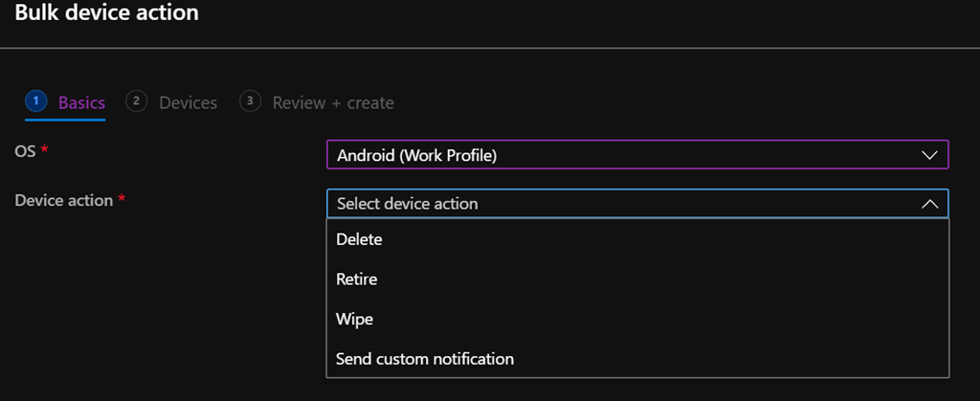
Task: Collapse the Device action list using its chevron
Action: (x=928, y=204)
